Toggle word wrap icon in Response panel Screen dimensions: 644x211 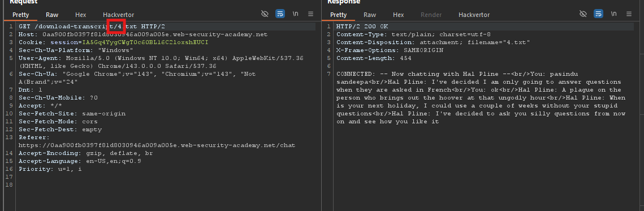click(598, 14)
